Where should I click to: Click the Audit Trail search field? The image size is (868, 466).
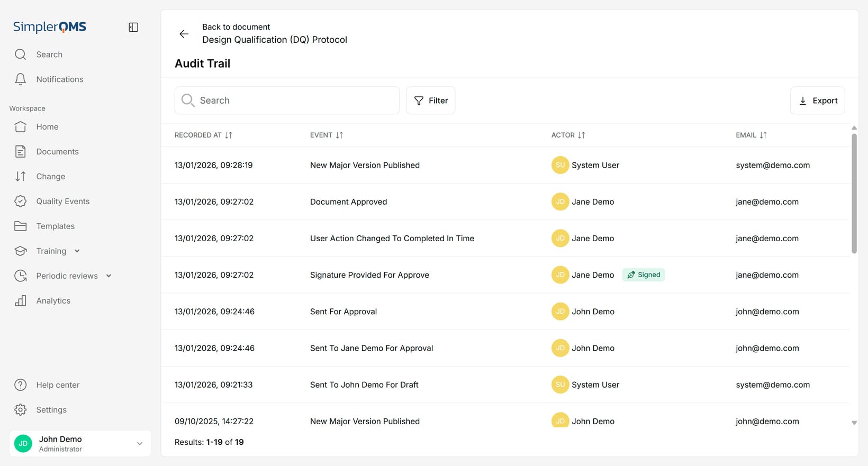tap(287, 100)
